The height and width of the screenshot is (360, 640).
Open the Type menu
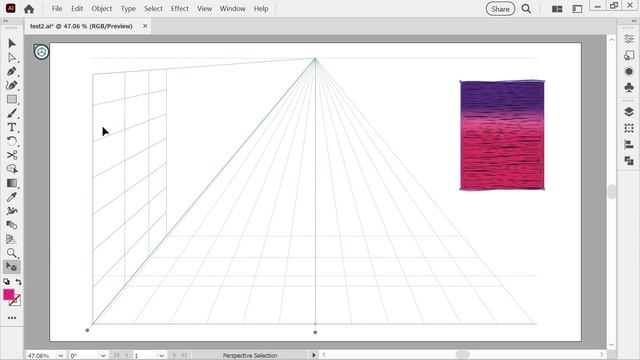[x=128, y=9]
